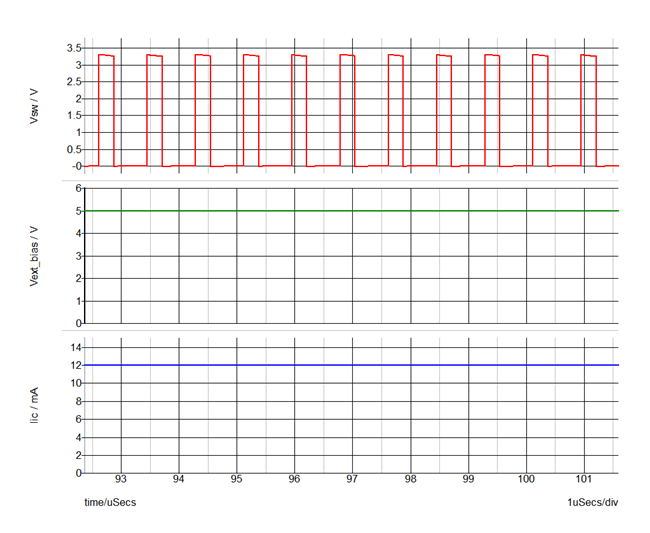Click the 0.5 tick on Vsw axis
Viewport: 650px width, 533px height.
tap(74, 150)
